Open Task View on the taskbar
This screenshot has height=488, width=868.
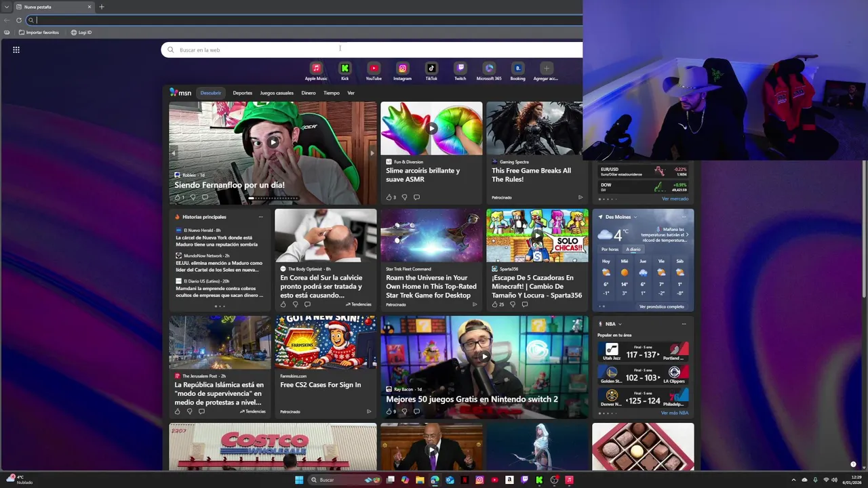[390, 480]
